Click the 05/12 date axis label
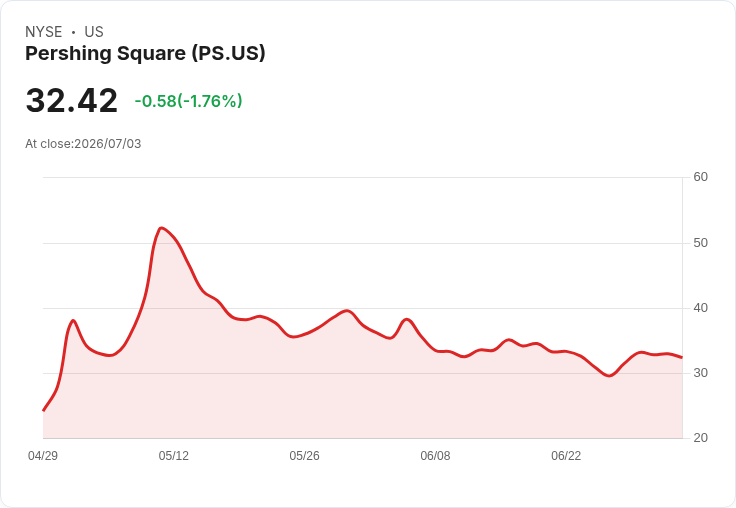Viewport: 736px width, 508px height. click(x=174, y=456)
